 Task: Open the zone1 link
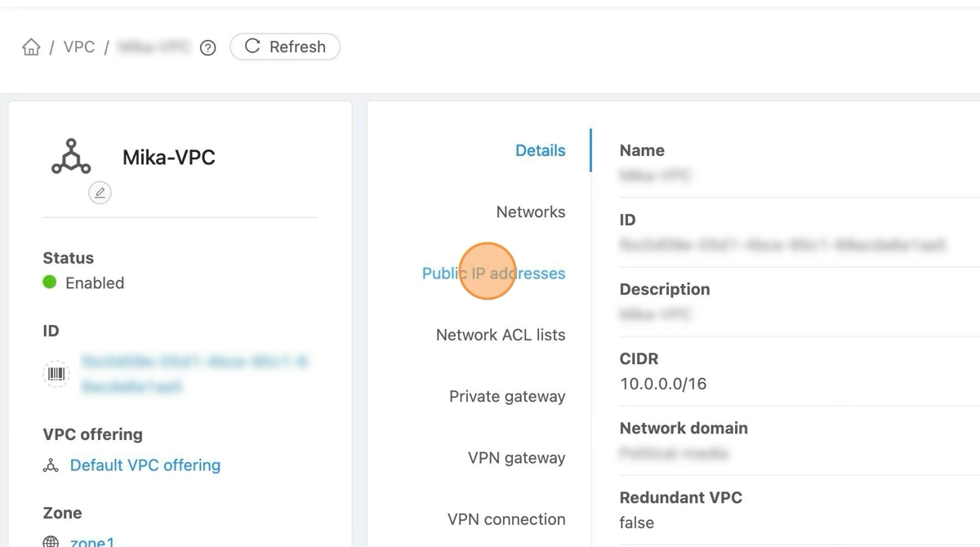92,541
